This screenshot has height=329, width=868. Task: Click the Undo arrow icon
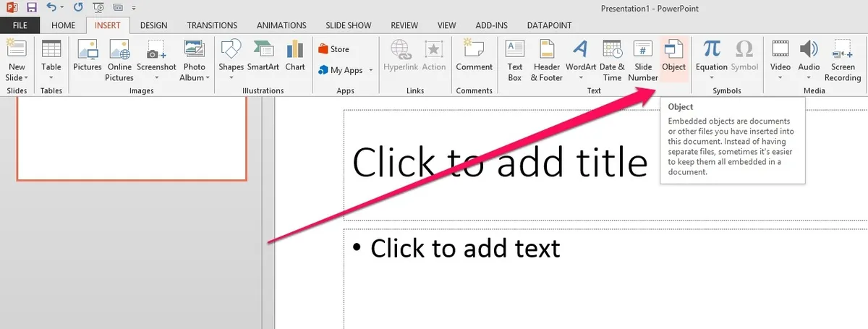[50, 7]
